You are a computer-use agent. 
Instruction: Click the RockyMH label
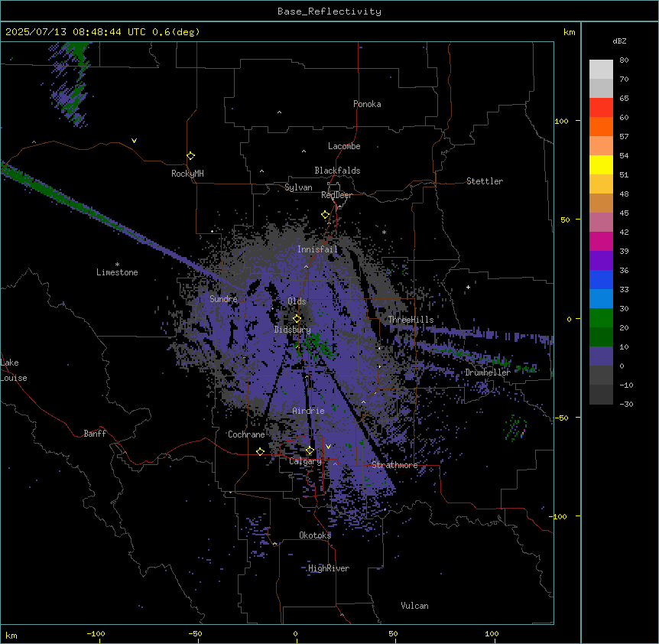click(x=187, y=174)
